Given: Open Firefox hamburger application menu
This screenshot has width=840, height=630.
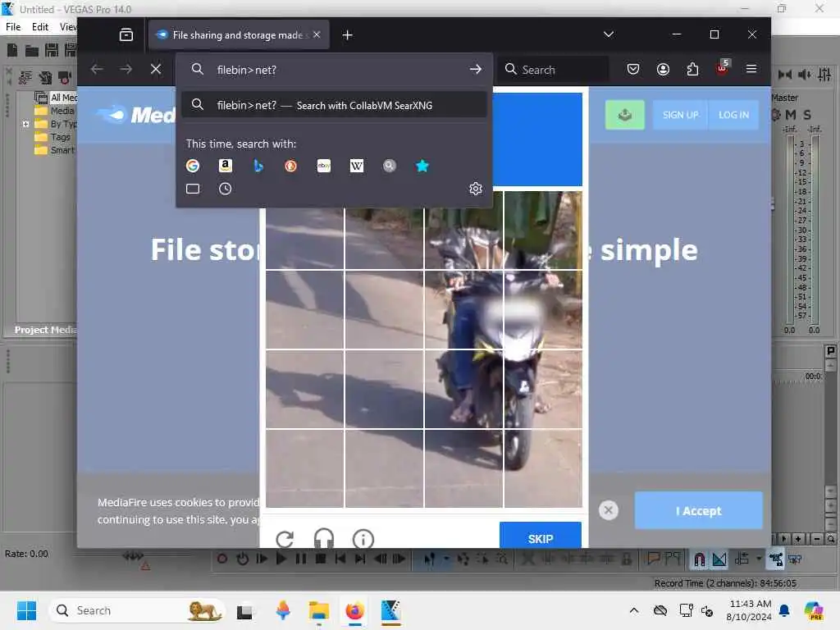Looking at the screenshot, I should point(751,69).
